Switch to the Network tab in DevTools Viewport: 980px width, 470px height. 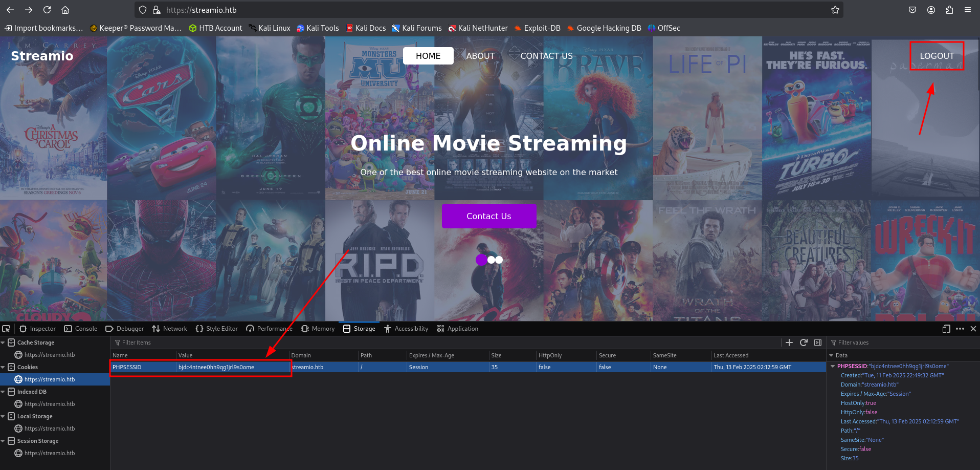[x=169, y=329]
